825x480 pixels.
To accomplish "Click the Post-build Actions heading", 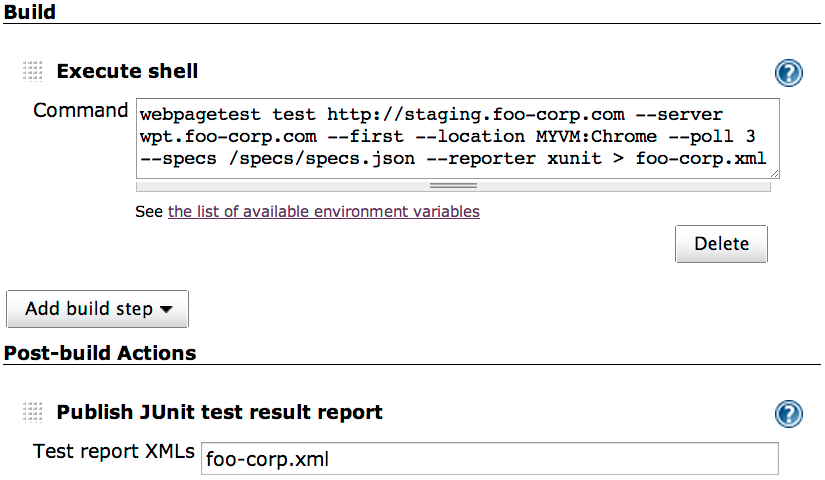I will (x=100, y=353).
